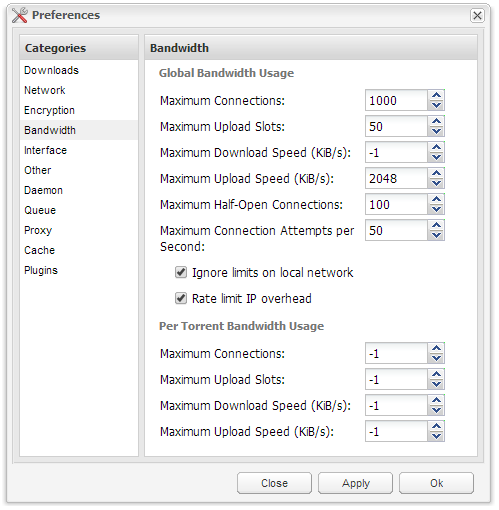Open the Downloads category
The height and width of the screenshot is (510, 499).
pyautogui.click(x=51, y=70)
